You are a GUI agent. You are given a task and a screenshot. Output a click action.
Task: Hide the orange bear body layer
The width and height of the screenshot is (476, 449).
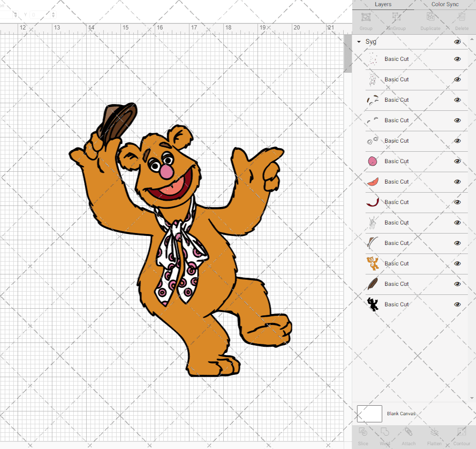click(x=457, y=264)
